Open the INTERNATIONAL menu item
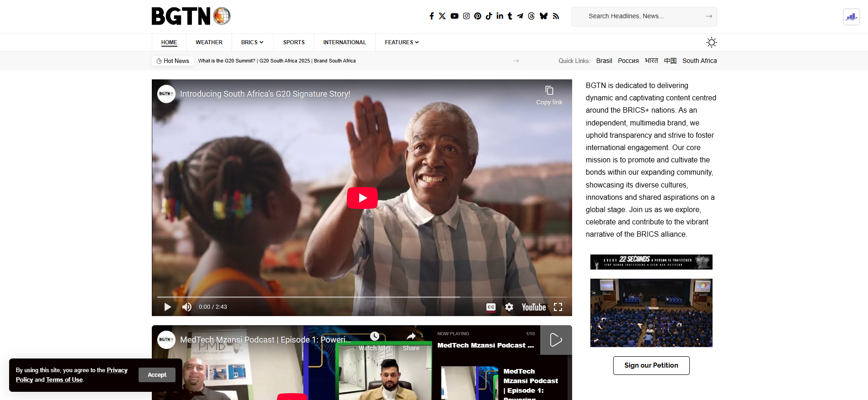This screenshot has width=868, height=400. point(344,42)
